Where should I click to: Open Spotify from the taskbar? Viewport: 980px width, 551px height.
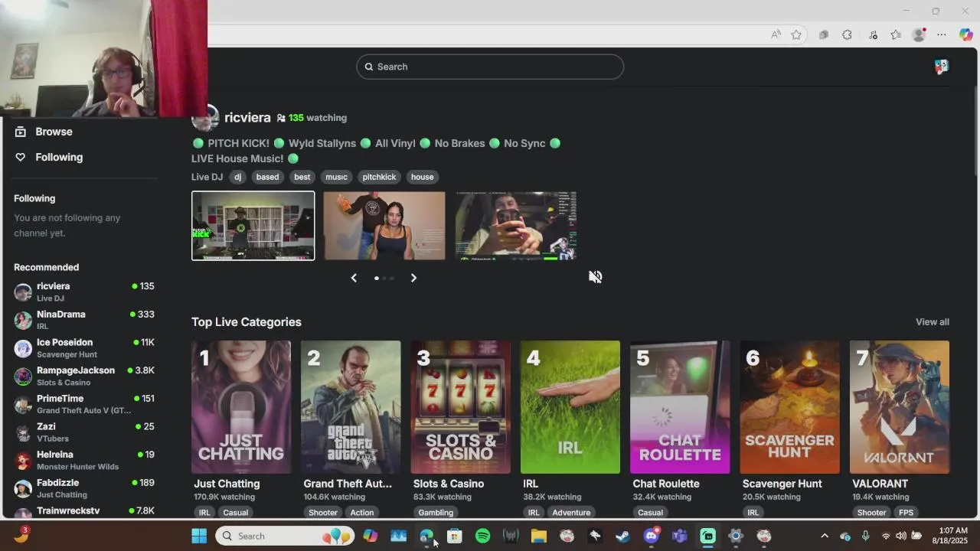pos(482,536)
